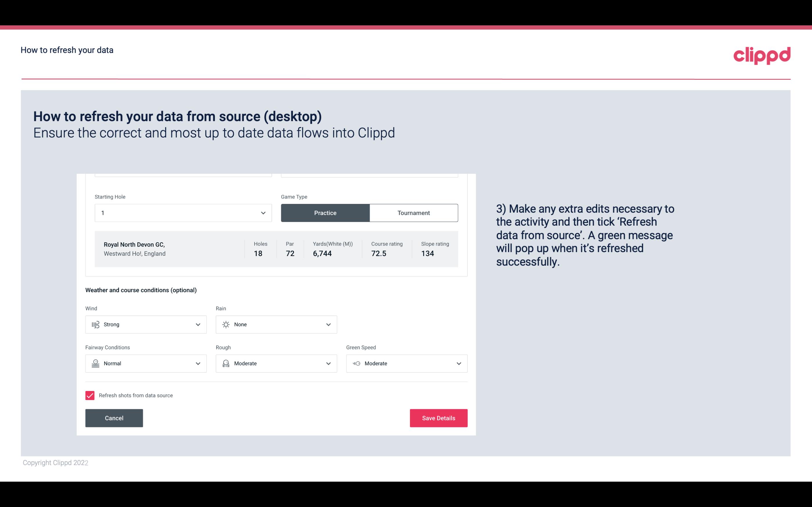Click the fairway conditions icon
The width and height of the screenshot is (812, 507).
95,363
